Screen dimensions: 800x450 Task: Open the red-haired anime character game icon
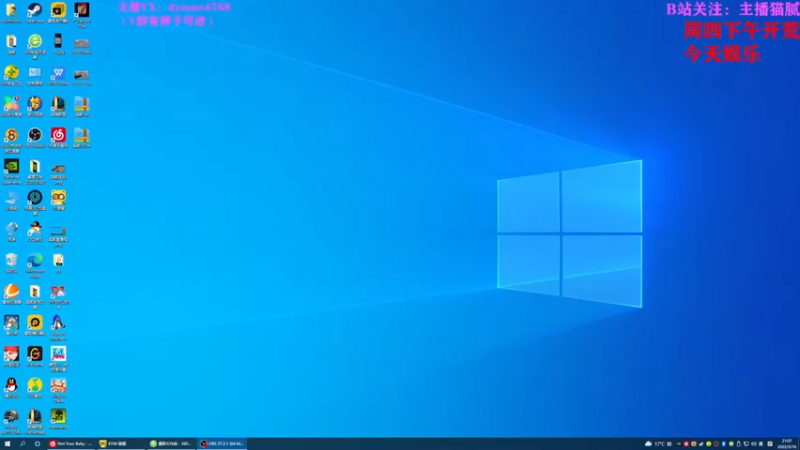pos(11,356)
